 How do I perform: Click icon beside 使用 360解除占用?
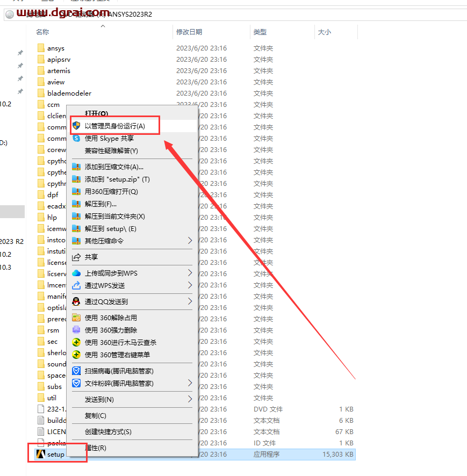pyautogui.click(x=76, y=318)
